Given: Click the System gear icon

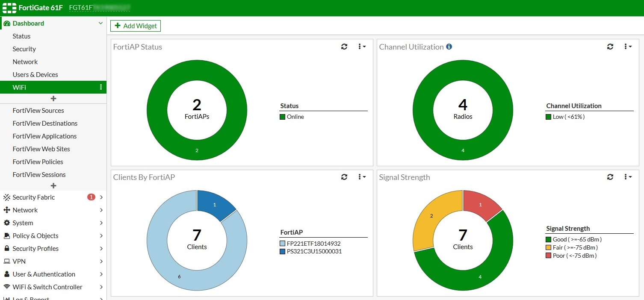Looking at the screenshot, I should (7, 223).
